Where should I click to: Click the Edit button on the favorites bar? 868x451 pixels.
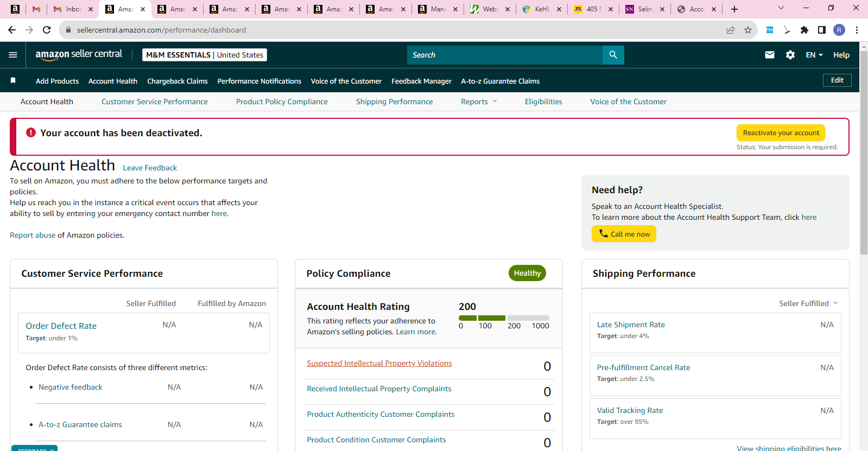[837, 80]
